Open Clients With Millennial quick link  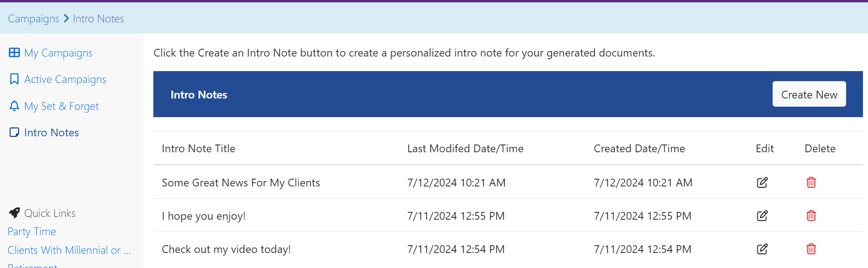point(69,250)
